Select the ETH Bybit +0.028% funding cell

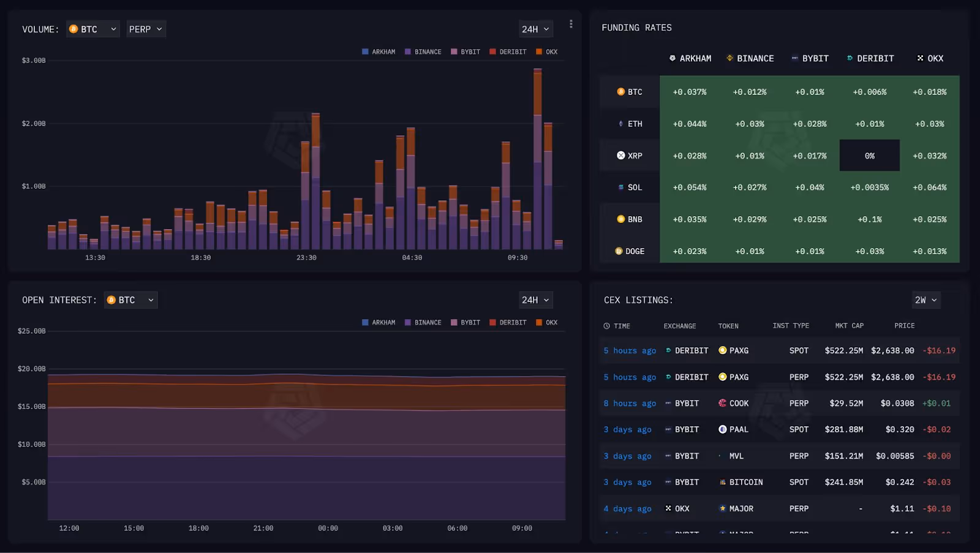810,124
